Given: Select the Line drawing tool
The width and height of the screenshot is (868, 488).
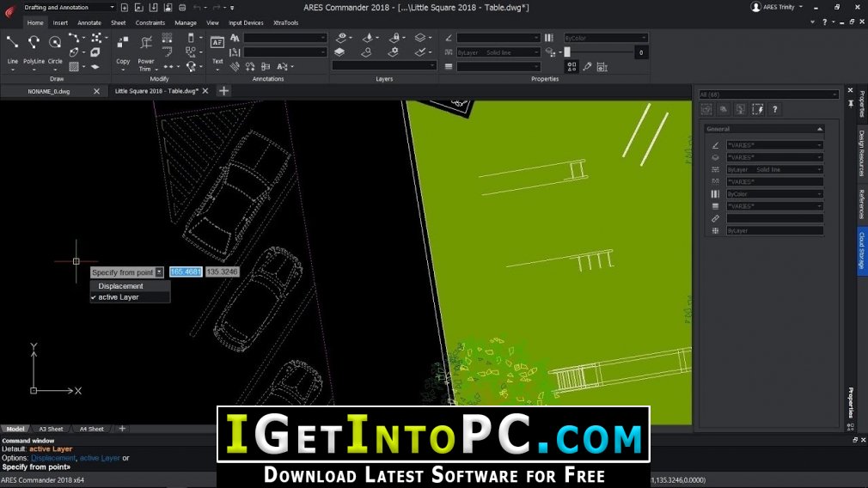Looking at the screenshot, I should tap(12, 42).
